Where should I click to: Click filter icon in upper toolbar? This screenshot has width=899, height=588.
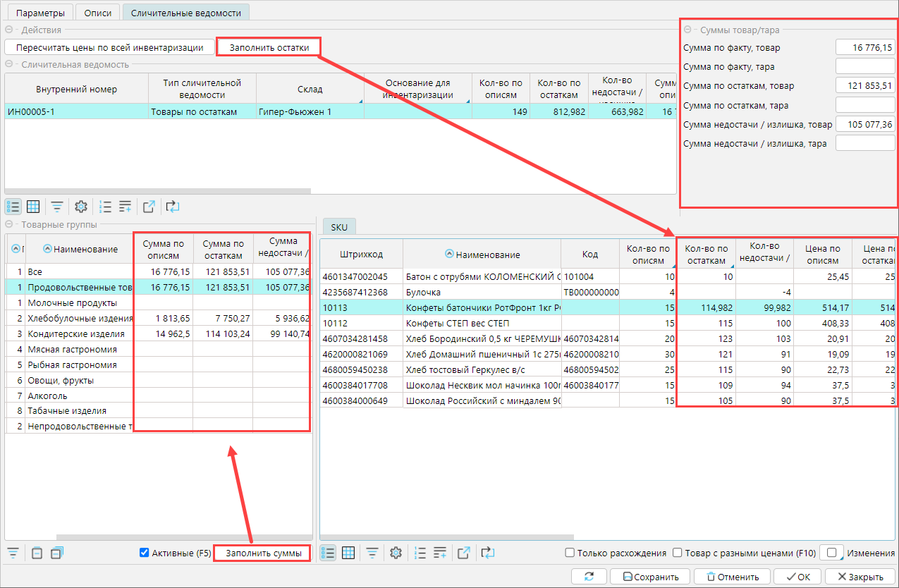56,207
